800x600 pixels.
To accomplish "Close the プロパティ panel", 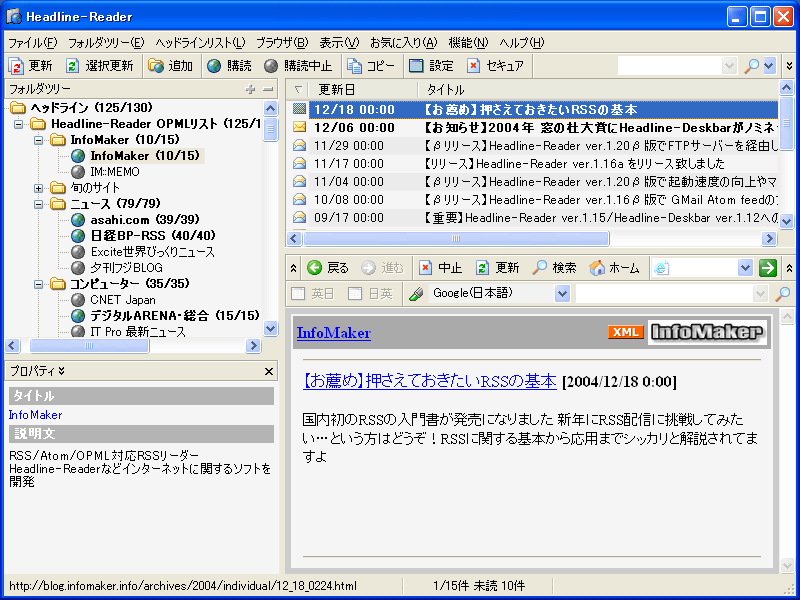I will (x=269, y=372).
